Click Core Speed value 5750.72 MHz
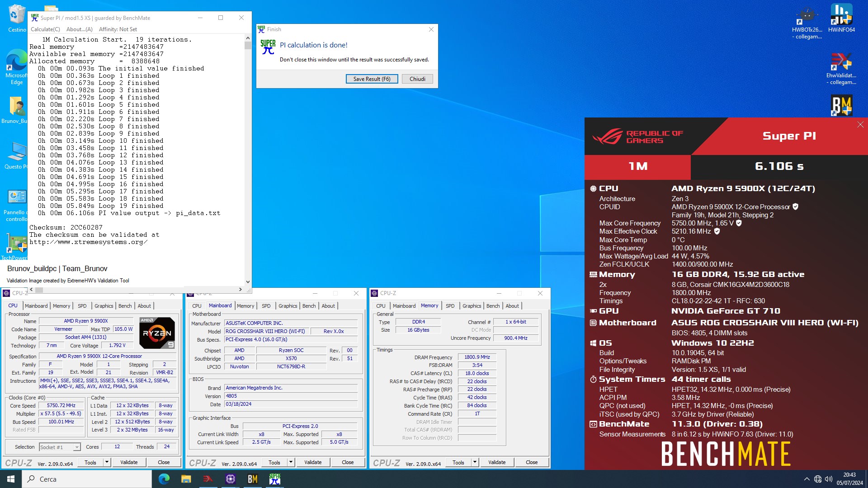The height and width of the screenshot is (488, 868). 61,405
